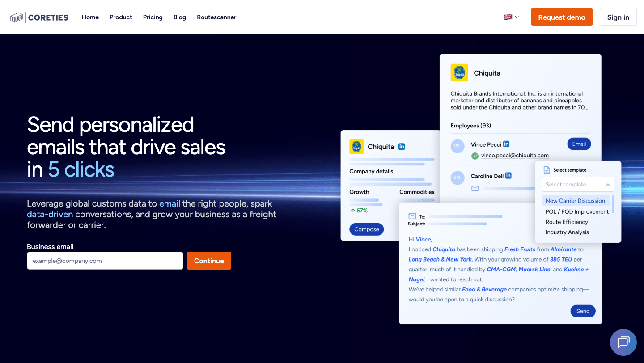
Task: Click the 67% growth value
Action: (359, 210)
